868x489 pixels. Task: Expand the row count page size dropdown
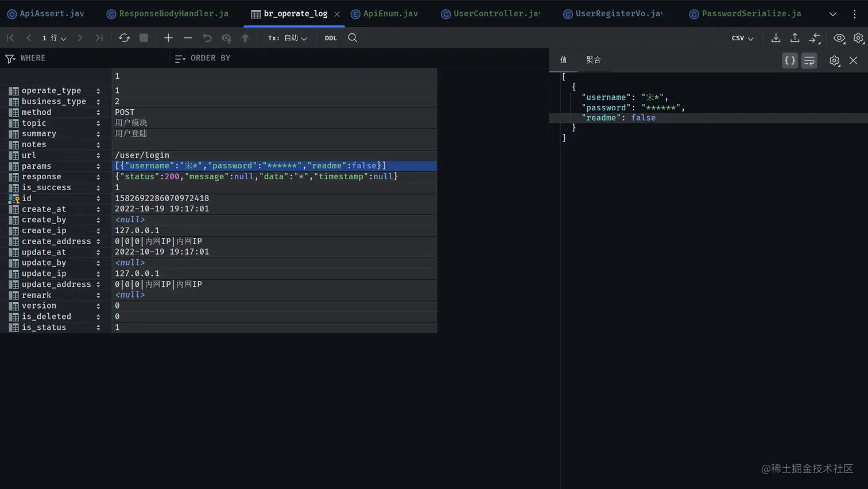54,38
